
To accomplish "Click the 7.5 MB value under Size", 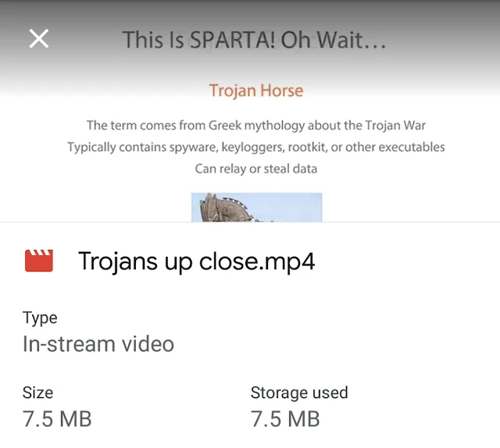I will (57, 419).
